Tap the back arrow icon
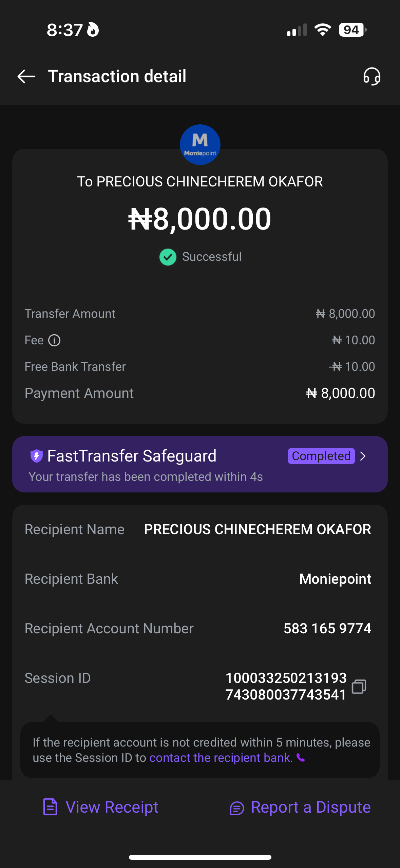The height and width of the screenshot is (868, 400). tap(26, 76)
